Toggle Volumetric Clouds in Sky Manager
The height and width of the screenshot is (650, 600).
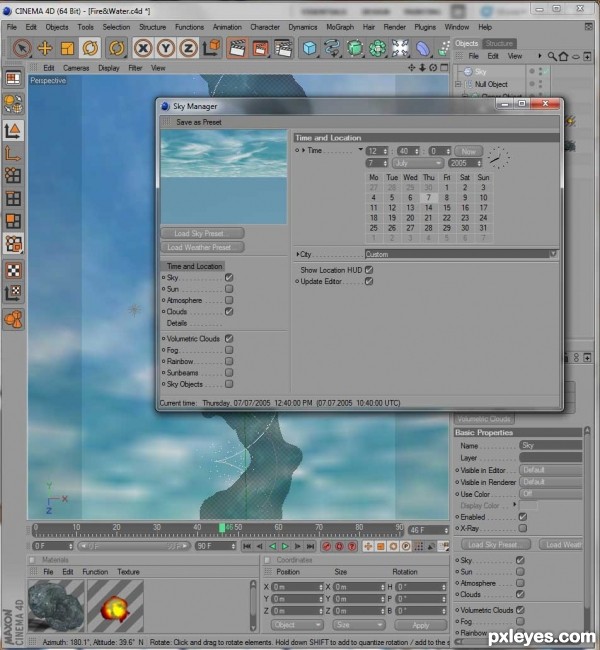[229, 338]
